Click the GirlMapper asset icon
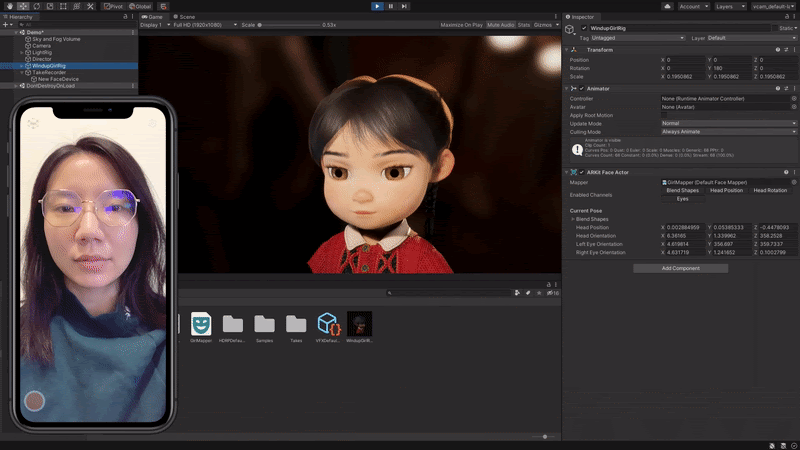Viewport: 800px width, 450px height. (x=201, y=323)
